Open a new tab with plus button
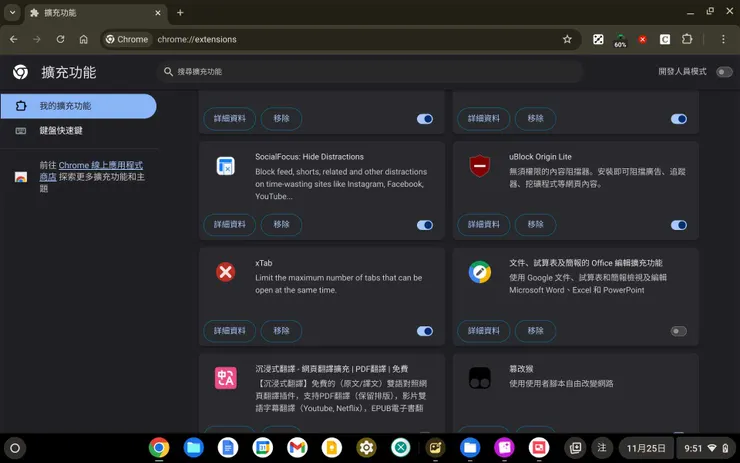The width and height of the screenshot is (740, 463). point(180,13)
